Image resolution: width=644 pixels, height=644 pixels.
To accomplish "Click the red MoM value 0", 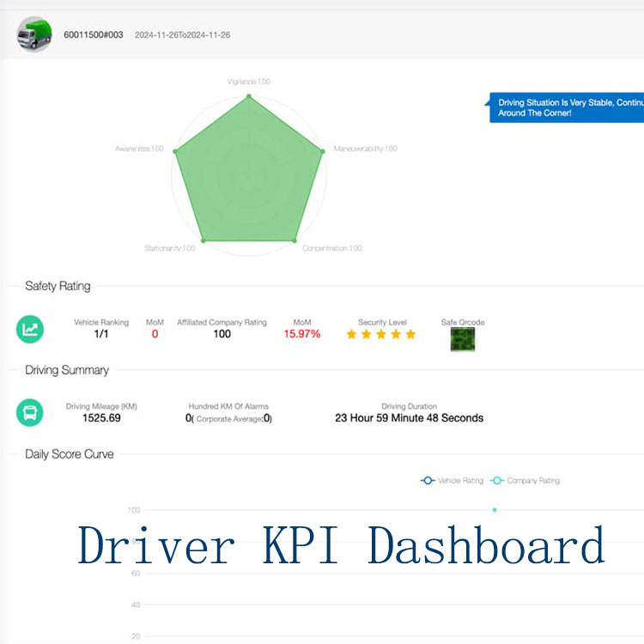I will coord(155,334).
